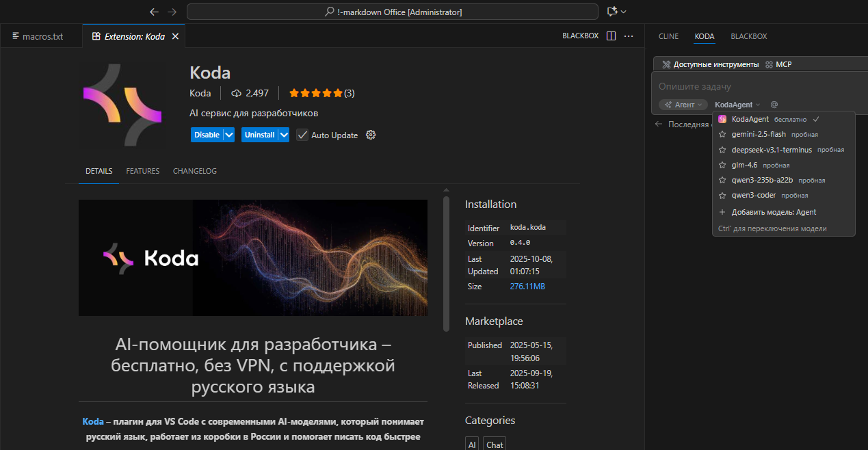Toggle the Auto Update checkbox

coord(302,135)
